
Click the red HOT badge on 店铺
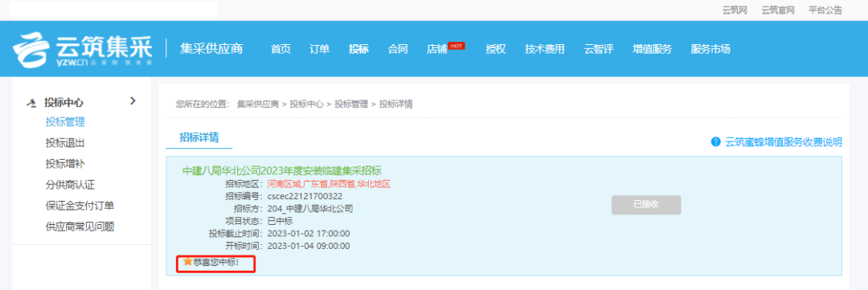pyautogui.click(x=457, y=45)
